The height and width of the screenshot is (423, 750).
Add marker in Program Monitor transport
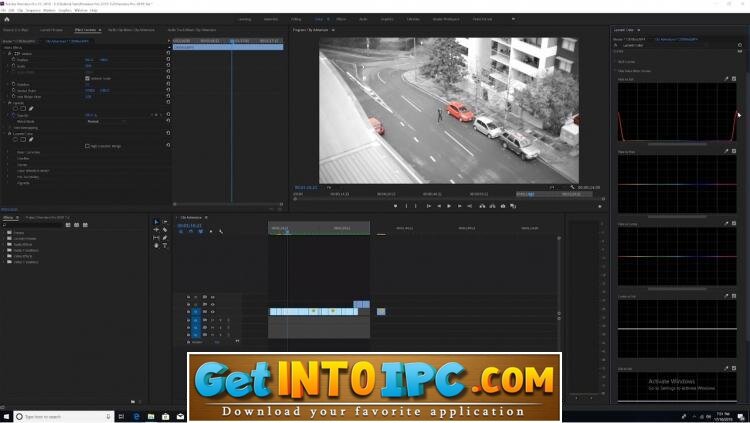tap(396, 206)
